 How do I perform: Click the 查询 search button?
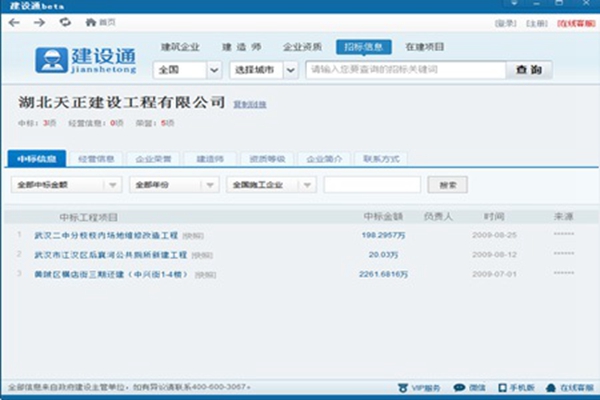[x=529, y=70]
